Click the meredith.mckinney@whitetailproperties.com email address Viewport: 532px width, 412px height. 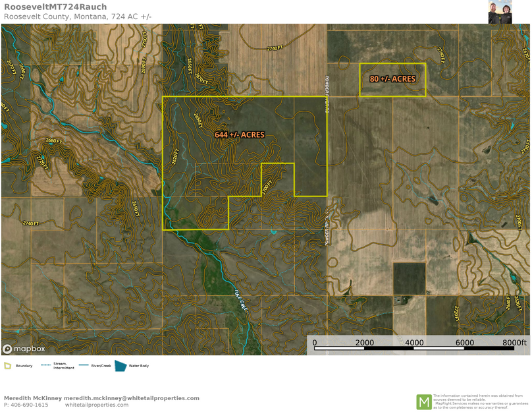pyautogui.click(x=132, y=398)
